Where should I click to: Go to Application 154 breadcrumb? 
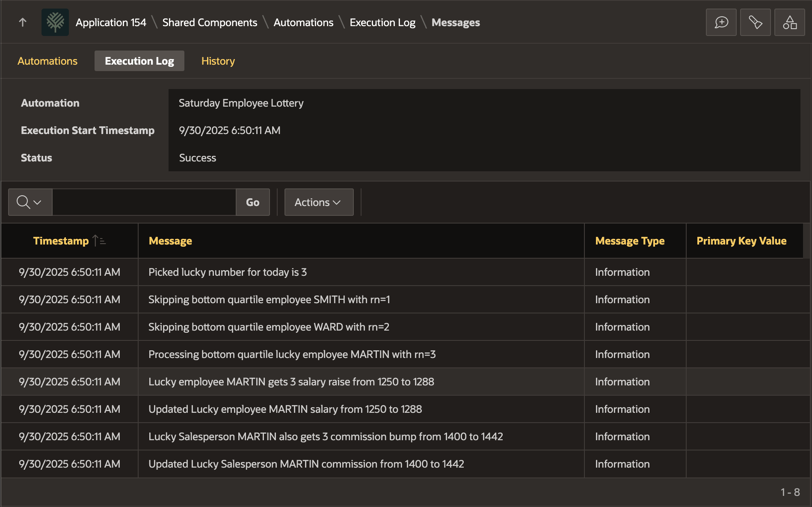(x=111, y=22)
